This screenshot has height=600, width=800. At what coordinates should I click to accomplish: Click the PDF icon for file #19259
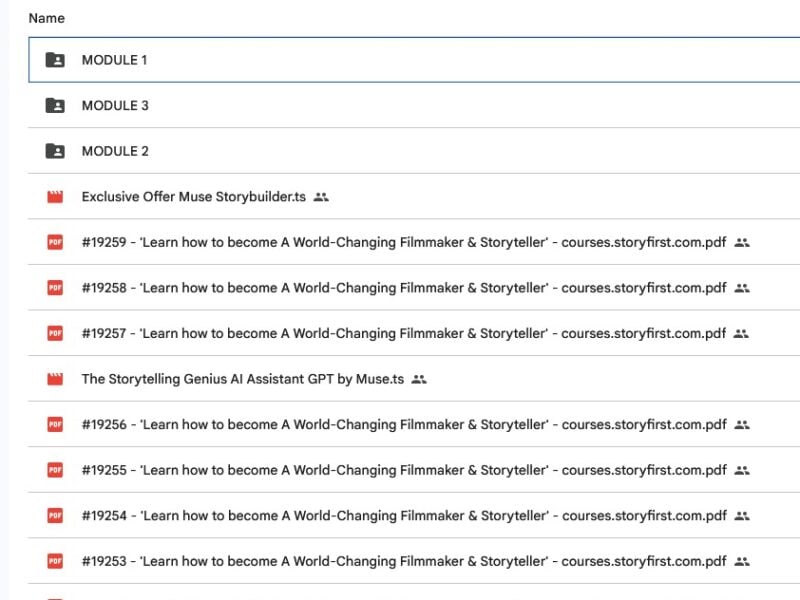[x=55, y=242]
